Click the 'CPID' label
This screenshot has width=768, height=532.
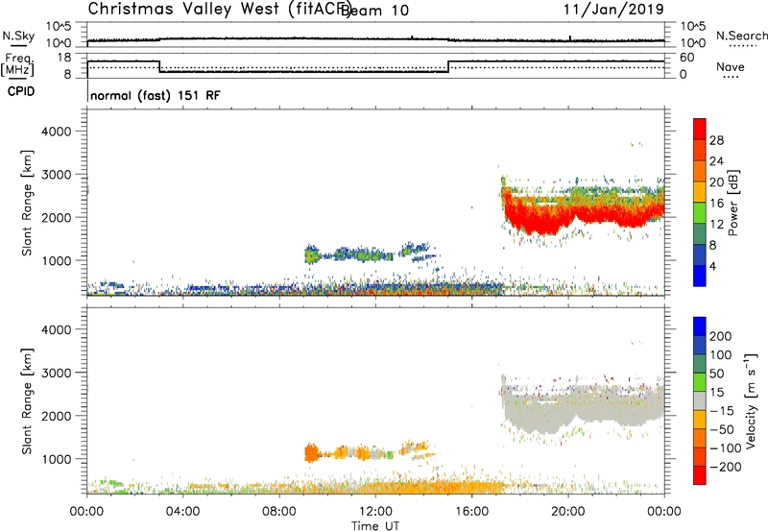pyautogui.click(x=21, y=91)
